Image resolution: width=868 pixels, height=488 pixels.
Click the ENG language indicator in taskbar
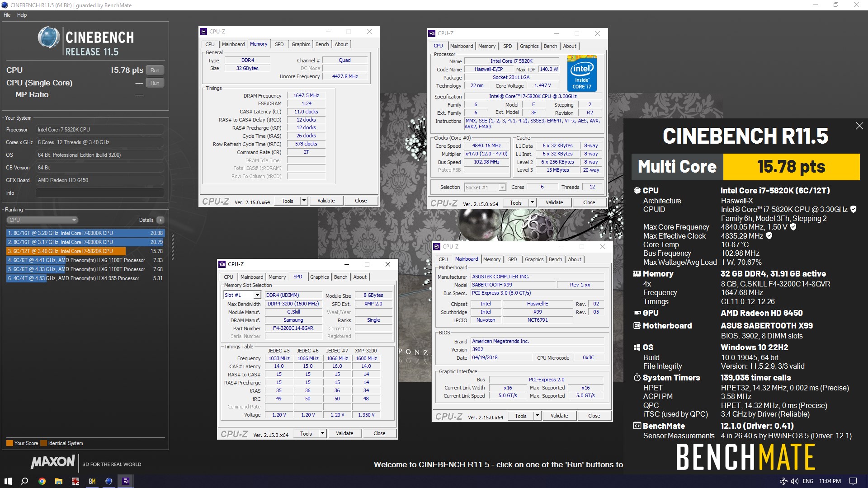pos(808,481)
